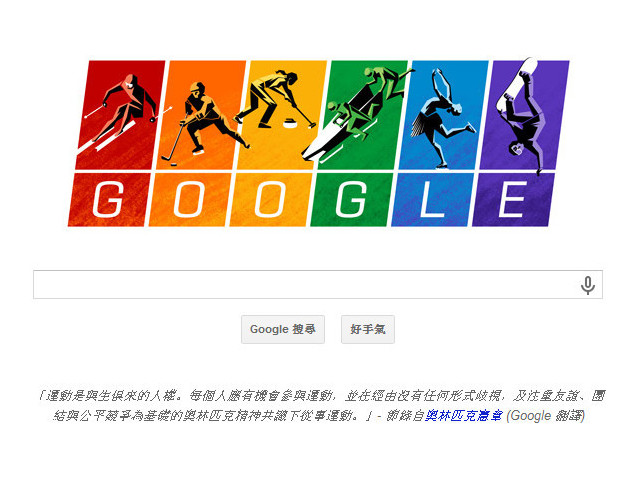This screenshot has height=488, width=642.
Task: Click the Google 搜尋 button
Action: pos(283,329)
